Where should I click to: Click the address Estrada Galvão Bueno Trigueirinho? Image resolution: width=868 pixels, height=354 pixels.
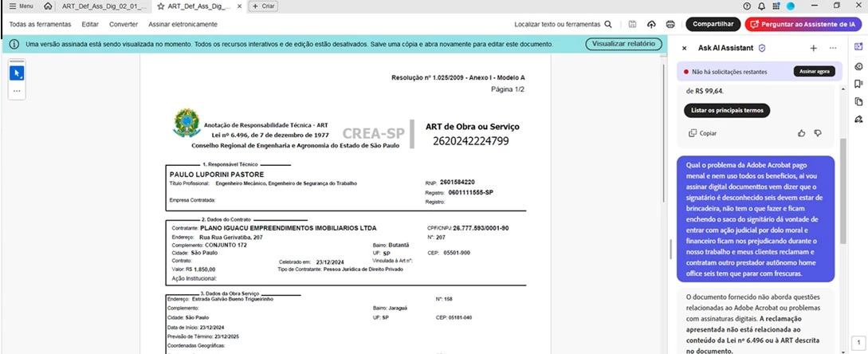(231, 299)
